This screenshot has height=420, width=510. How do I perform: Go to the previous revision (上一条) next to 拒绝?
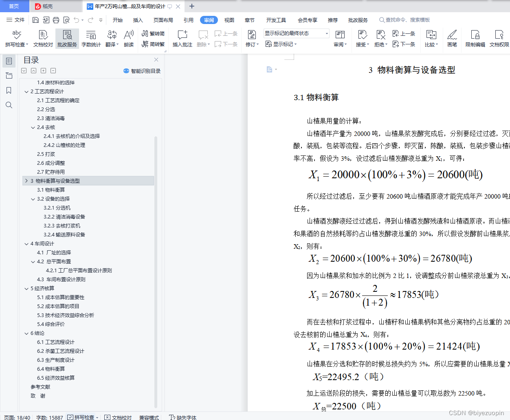[404, 34]
